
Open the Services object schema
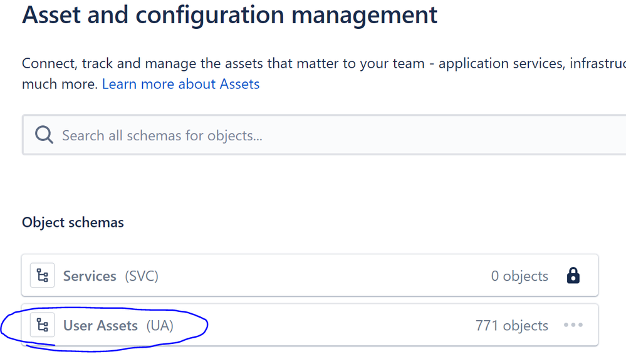pos(90,276)
